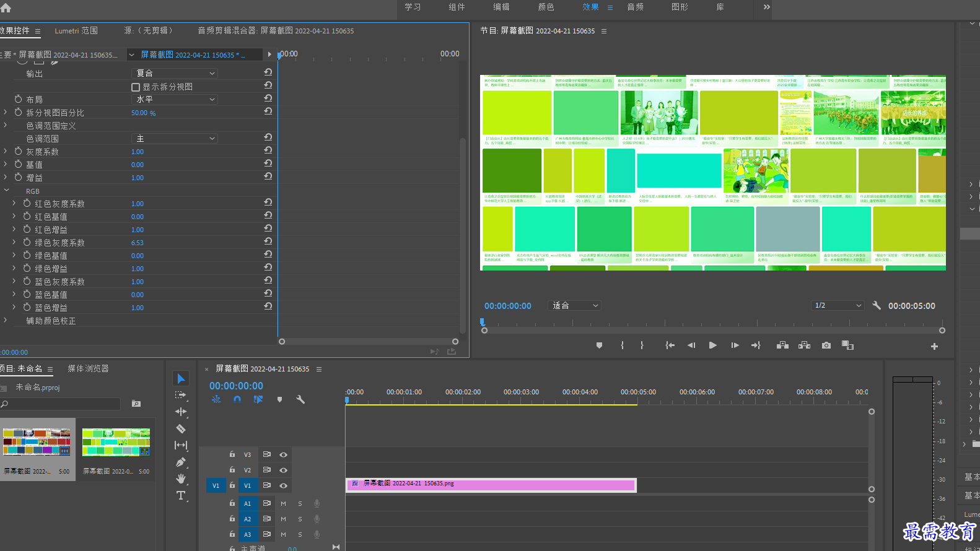Switch to 组件 workspace
The height and width of the screenshot is (551, 980).
coord(457,7)
